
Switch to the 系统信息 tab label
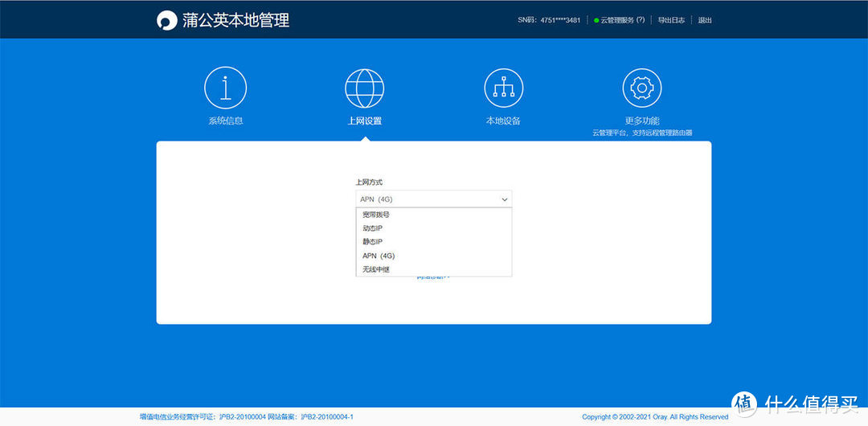[x=225, y=121]
